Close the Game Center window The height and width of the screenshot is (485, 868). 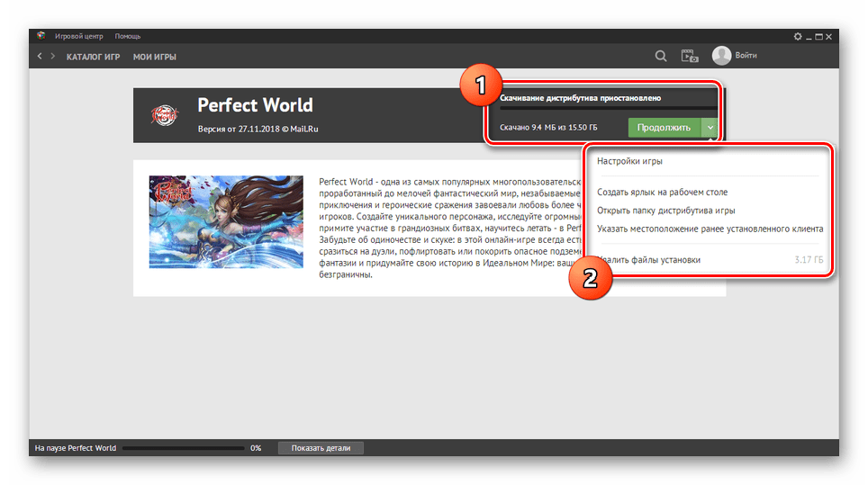(828, 37)
